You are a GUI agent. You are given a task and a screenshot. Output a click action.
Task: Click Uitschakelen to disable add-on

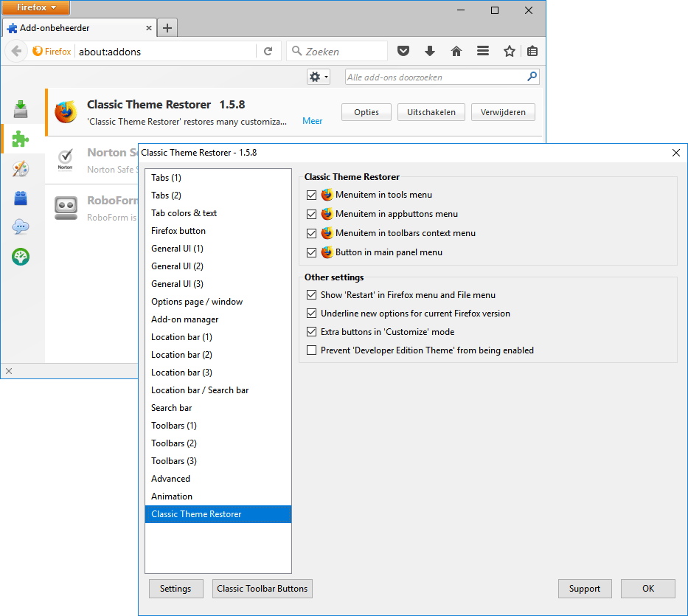[x=431, y=112]
